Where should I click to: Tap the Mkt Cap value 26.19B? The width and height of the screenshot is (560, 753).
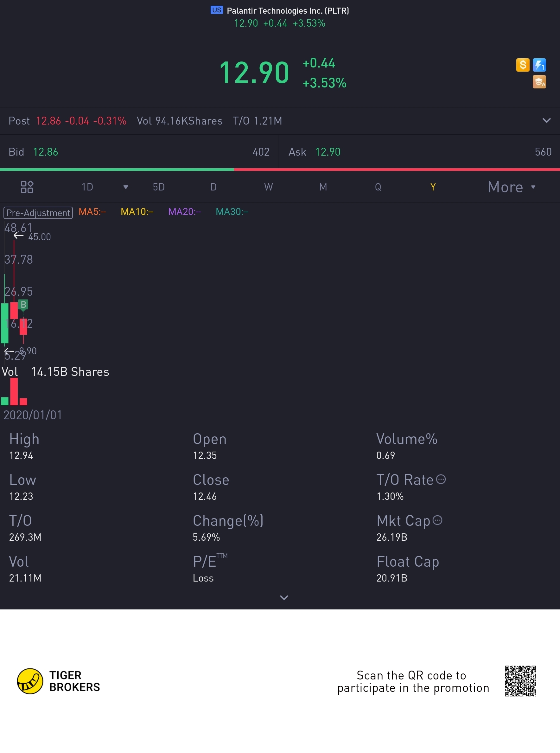pos(392,537)
